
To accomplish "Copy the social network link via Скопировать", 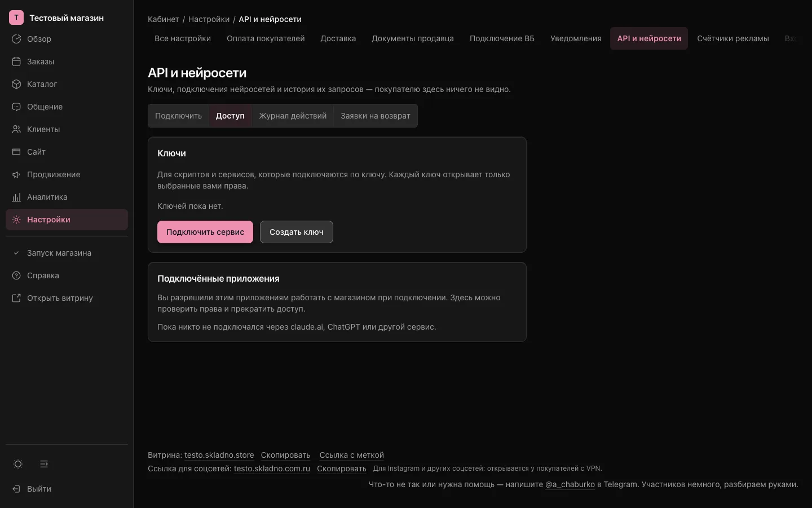I will point(342,468).
